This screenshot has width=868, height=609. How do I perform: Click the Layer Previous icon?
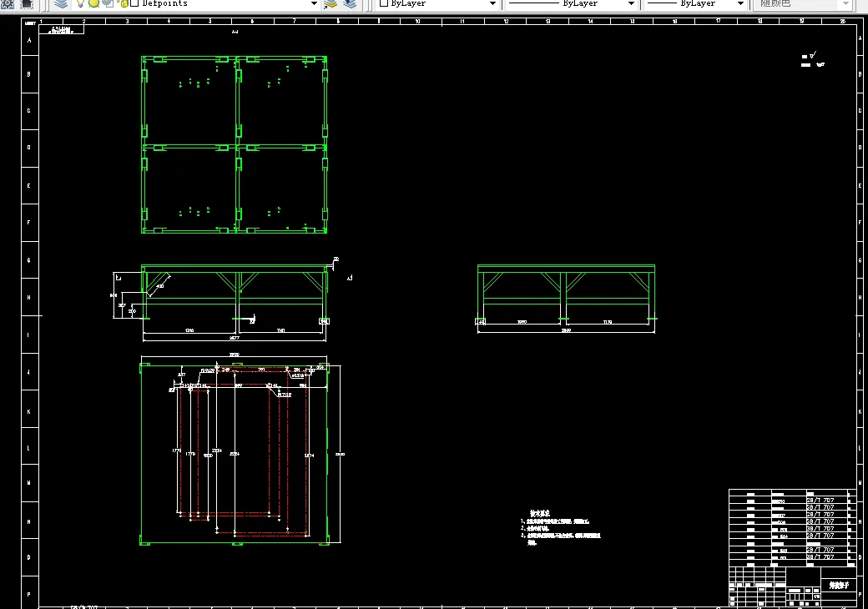pos(350,4)
